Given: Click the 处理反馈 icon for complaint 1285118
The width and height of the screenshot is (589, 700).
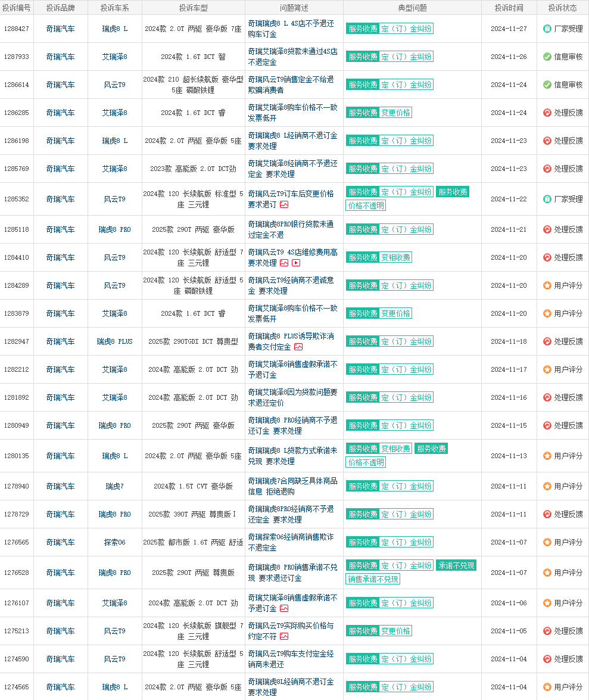Looking at the screenshot, I should [547, 229].
